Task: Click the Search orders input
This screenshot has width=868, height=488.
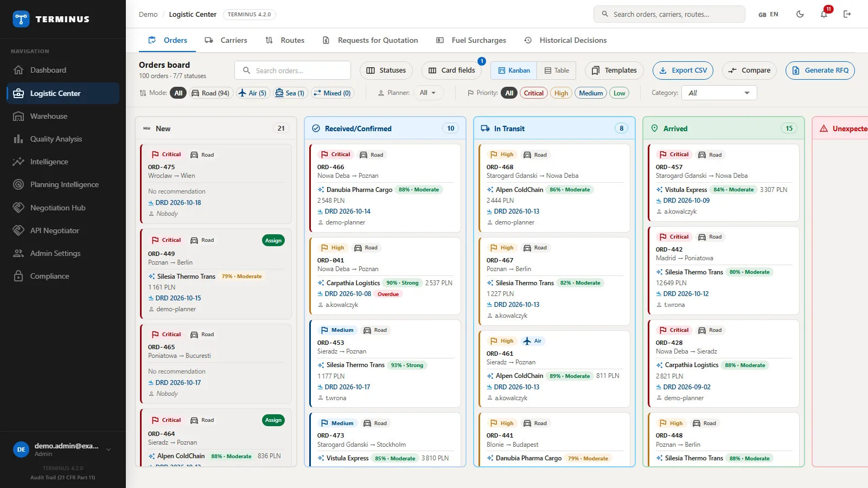Action: [x=292, y=70]
